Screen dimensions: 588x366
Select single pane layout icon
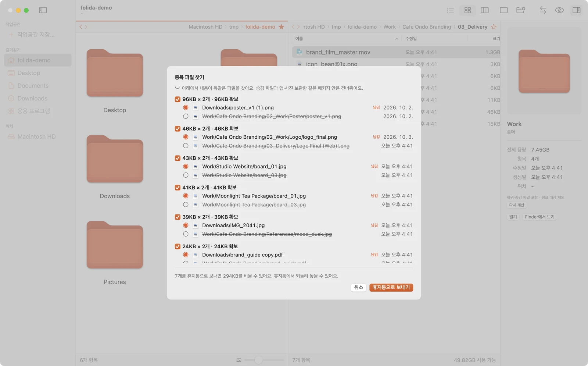(504, 10)
